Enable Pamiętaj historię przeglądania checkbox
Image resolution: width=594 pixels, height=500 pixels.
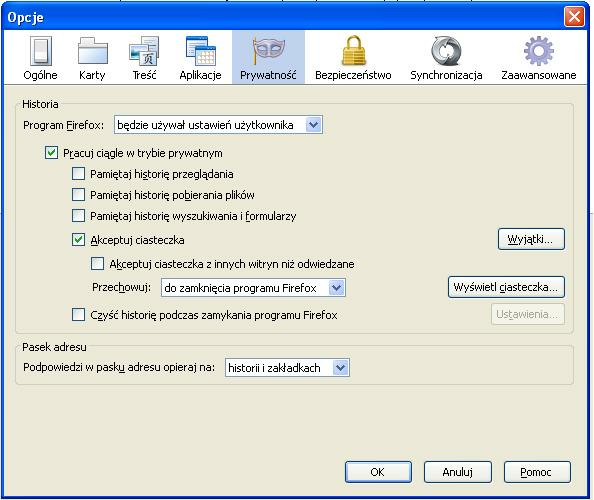[x=78, y=174]
